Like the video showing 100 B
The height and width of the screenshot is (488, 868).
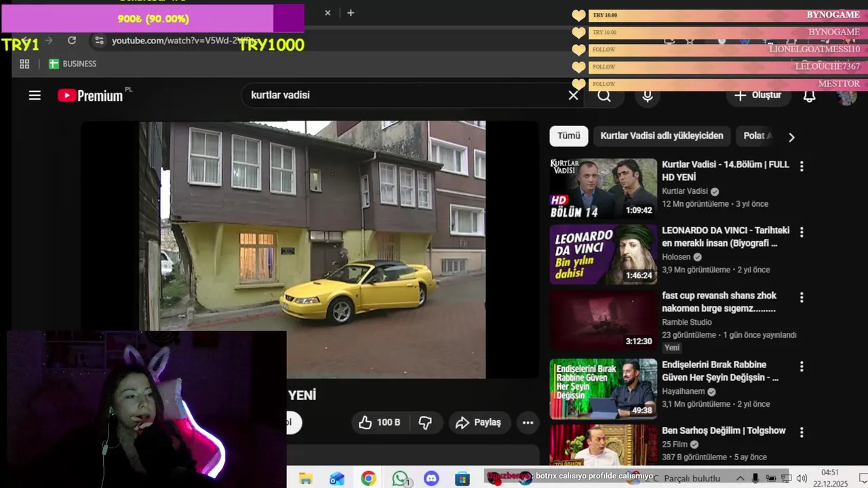pos(379,422)
